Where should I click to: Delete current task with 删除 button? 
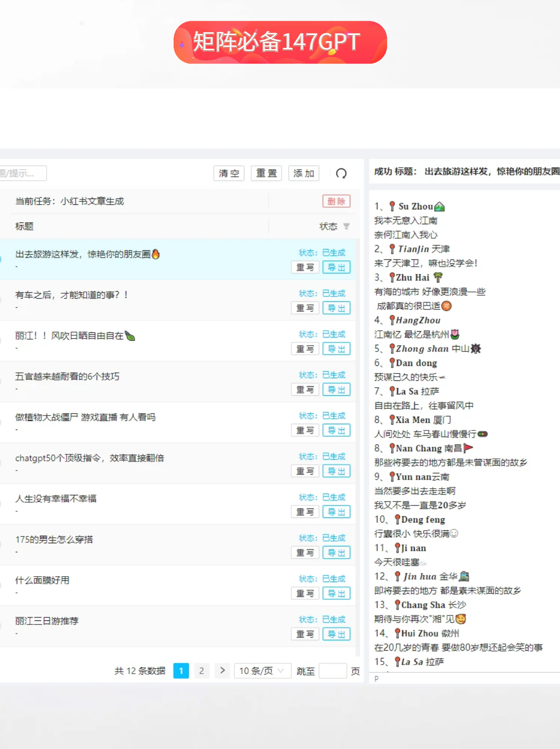click(336, 201)
